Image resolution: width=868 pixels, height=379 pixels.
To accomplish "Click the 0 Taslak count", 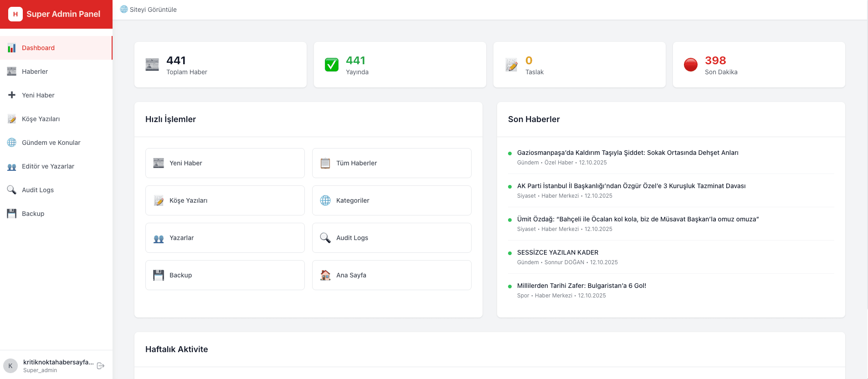I will (529, 61).
